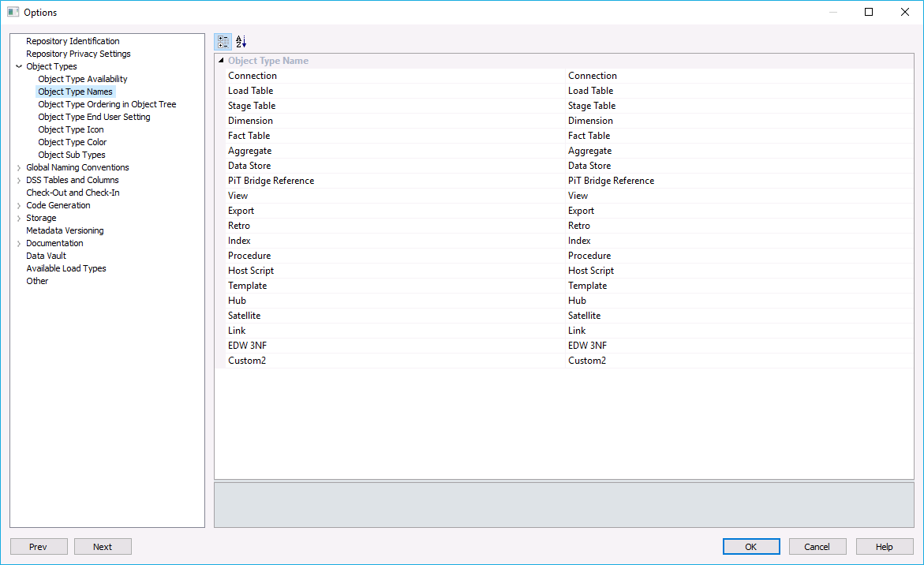This screenshot has height=565, width=924.
Task: Edit the Link name value
Action: (739, 331)
